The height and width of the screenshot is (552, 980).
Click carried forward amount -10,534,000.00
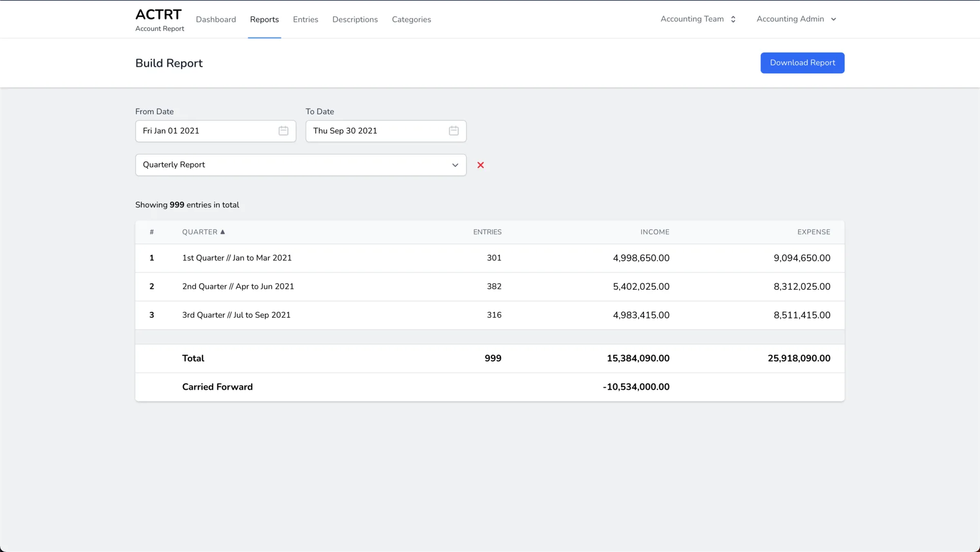(x=636, y=387)
